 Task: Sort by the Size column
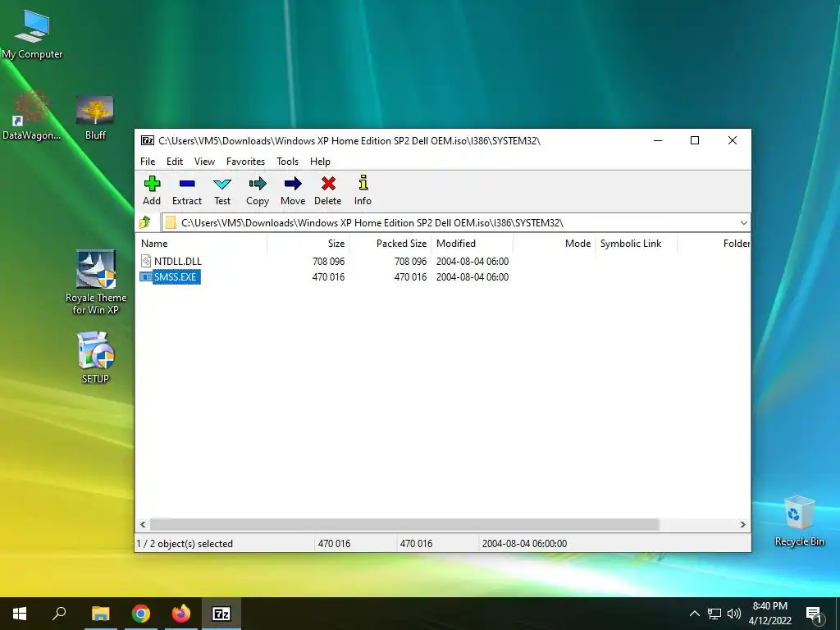coord(308,243)
